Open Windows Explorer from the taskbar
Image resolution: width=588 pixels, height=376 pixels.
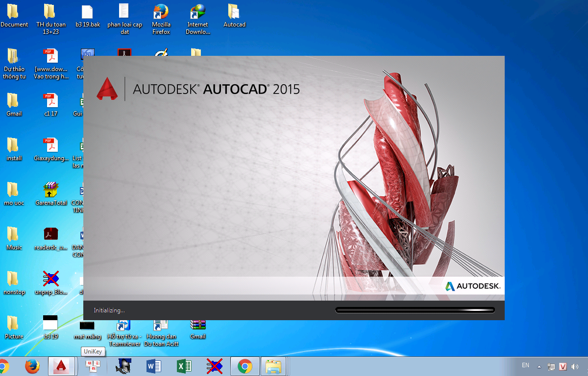coord(274,366)
